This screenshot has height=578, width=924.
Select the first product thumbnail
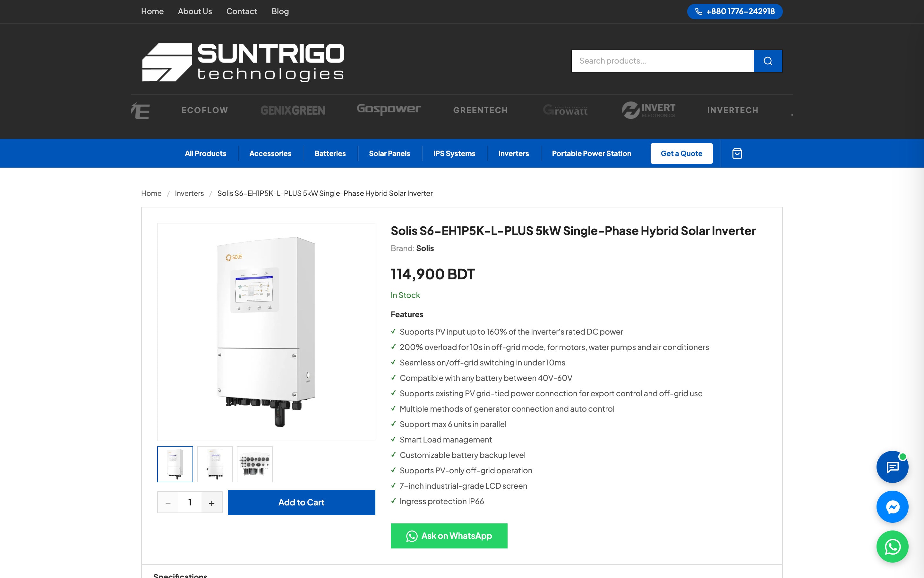click(x=175, y=464)
